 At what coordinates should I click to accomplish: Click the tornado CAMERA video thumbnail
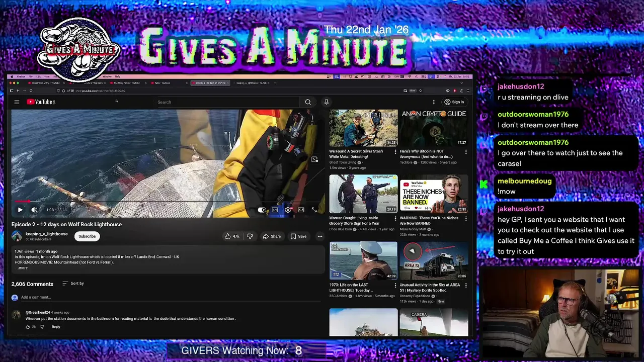(434, 322)
